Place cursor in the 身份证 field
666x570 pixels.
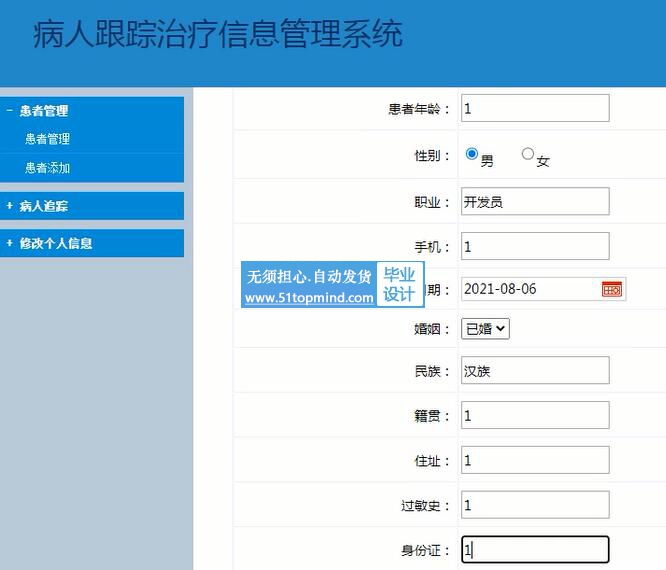(x=535, y=549)
